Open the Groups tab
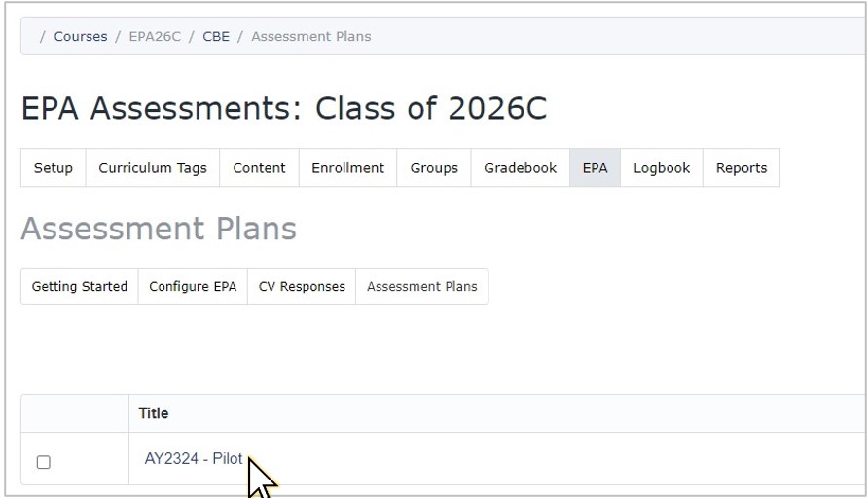Image resolution: width=868 pixels, height=498 pixels. click(x=434, y=168)
